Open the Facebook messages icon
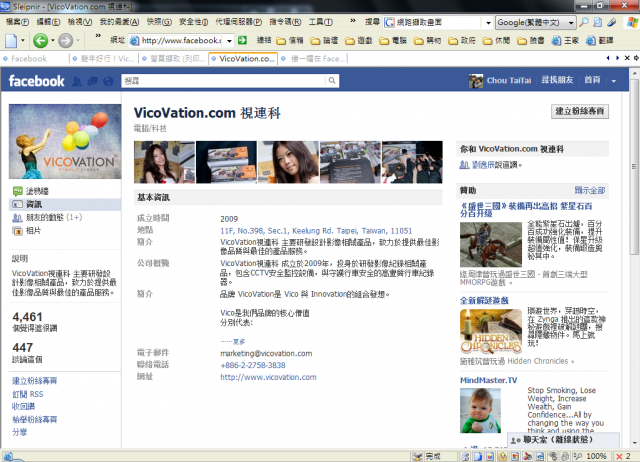The image size is (640, 462). tap(93, 81)
